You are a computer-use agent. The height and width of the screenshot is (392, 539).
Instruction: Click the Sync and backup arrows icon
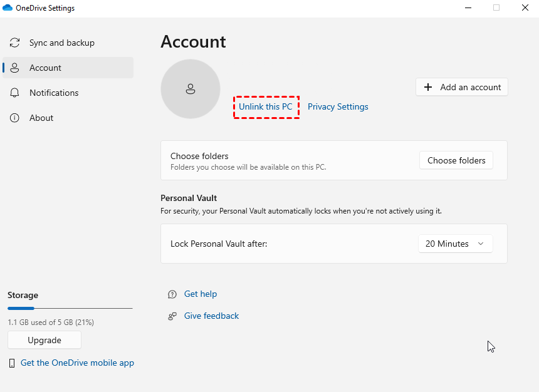pyautogui.click(x=15, y=43)
